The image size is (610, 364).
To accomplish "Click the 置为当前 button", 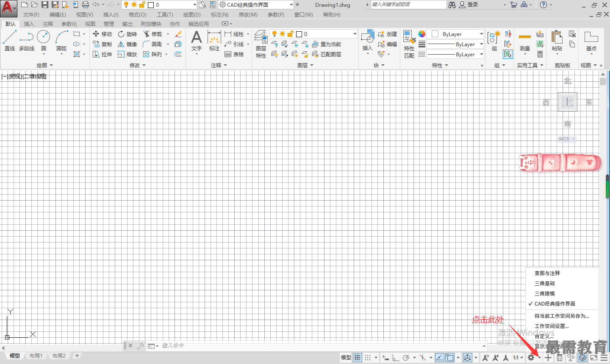I will point(327,44).
